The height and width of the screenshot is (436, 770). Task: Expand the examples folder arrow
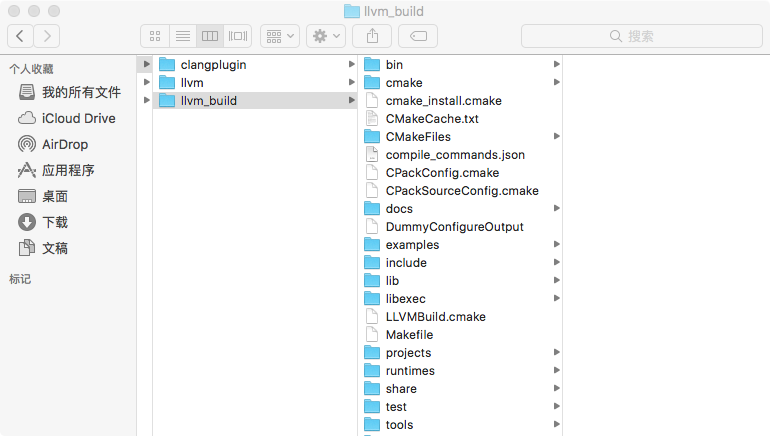(556, 244)
